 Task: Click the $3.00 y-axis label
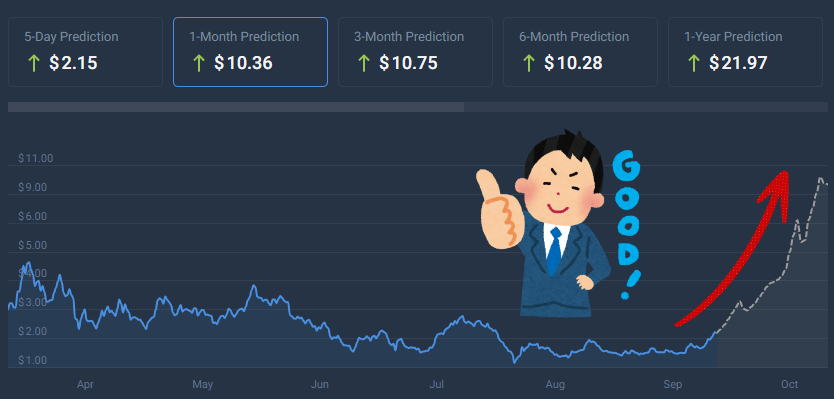pyautogui.click(x=32, y=303)
